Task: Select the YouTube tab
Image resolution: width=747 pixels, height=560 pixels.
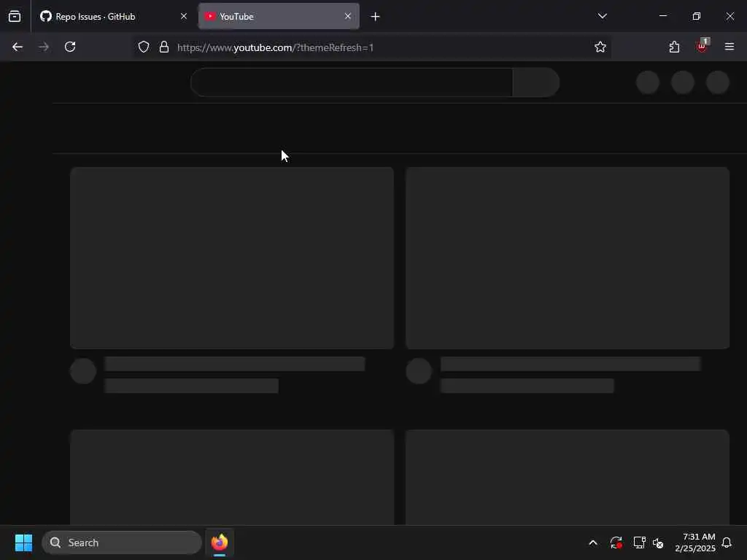Action: [x=279, y=16]
